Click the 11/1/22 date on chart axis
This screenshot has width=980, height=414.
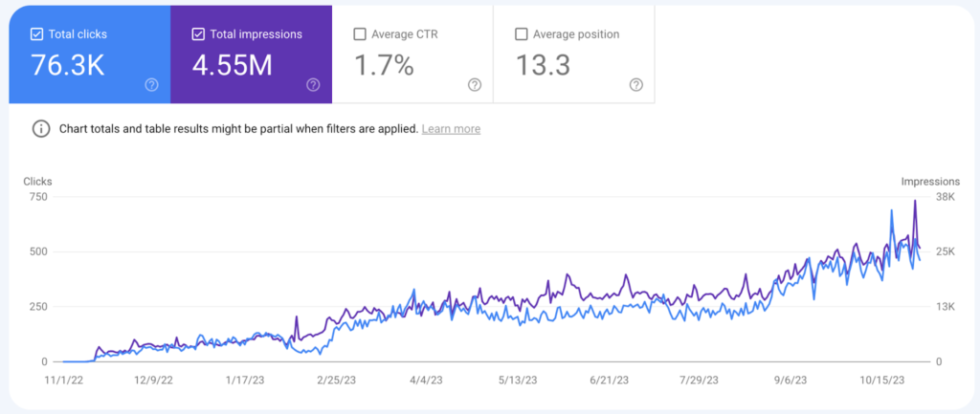[x=64, y=380]
